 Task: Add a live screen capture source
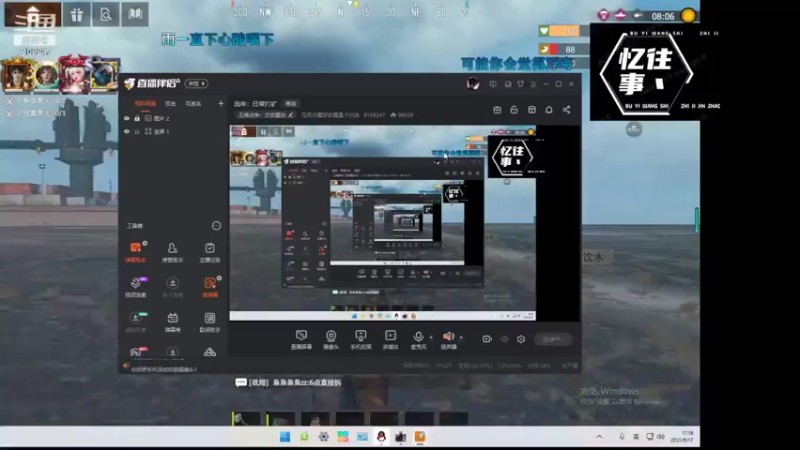(x=301, y=339)
